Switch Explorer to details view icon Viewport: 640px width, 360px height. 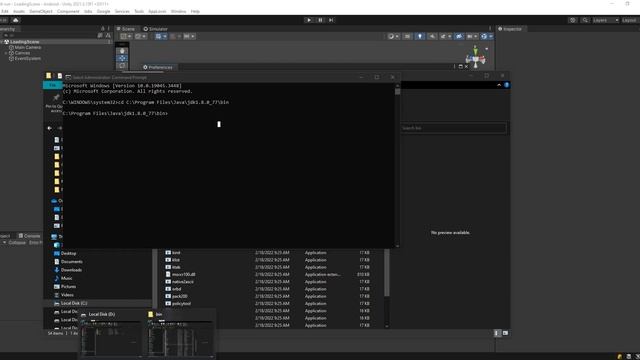(497, 333)
